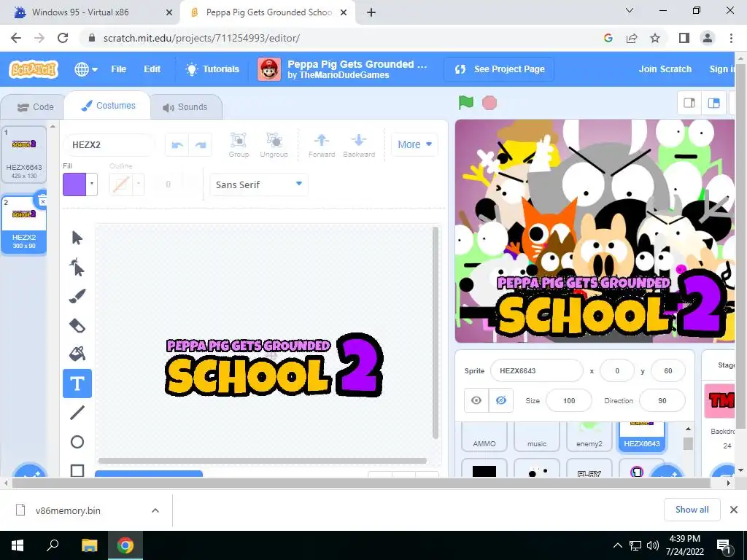Select the Brush tool

77,296
